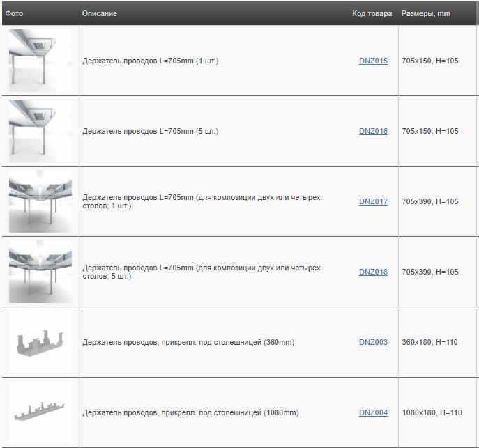Click the "Описание" column header
The image size is (479, 448).
[100, 14]
